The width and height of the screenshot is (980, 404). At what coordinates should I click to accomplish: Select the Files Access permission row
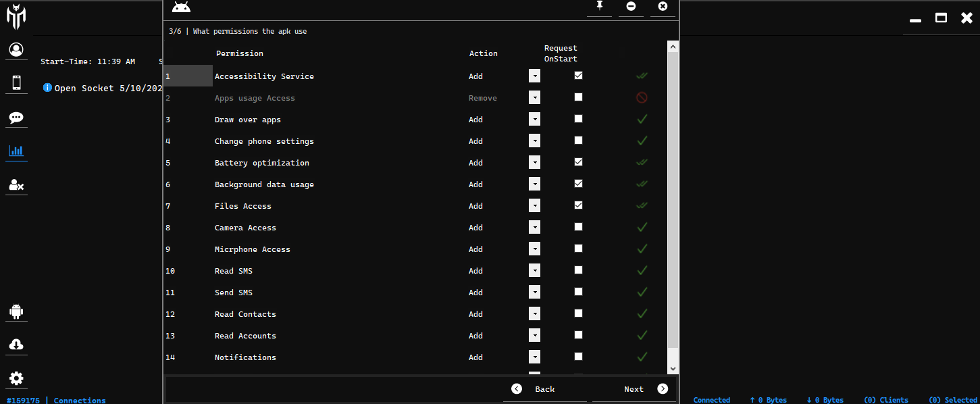point(243,206)
